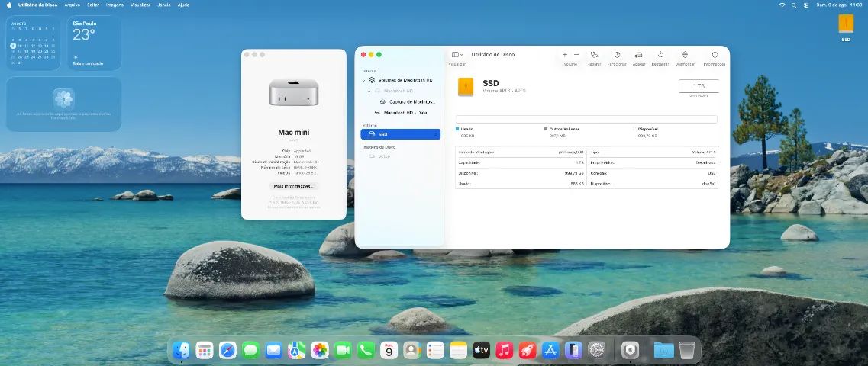Viewport: 868px width, 366px height.
Task: Remove a volume with the minus icon
Action: 576,55
